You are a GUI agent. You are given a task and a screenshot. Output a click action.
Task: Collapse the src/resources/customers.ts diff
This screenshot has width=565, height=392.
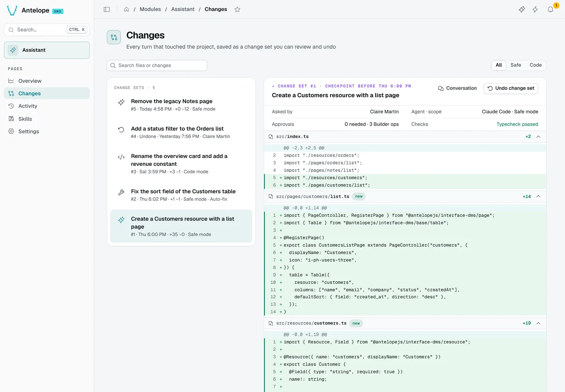pyautogui.click(x=538, y=323)
